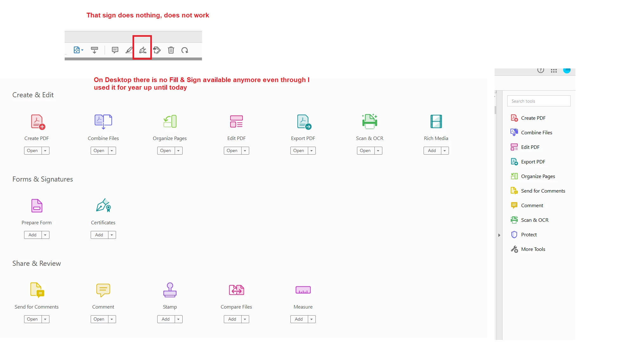
Task: Click the Open button under Edit PDF
Action: point(232,151)
